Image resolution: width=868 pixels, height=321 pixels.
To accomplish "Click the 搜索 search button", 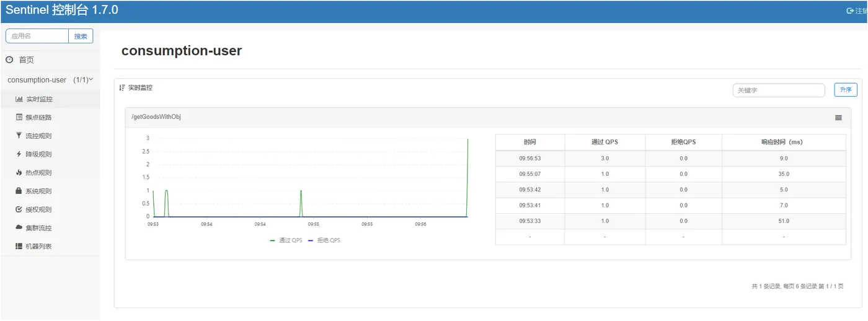I will pos(81,36).
